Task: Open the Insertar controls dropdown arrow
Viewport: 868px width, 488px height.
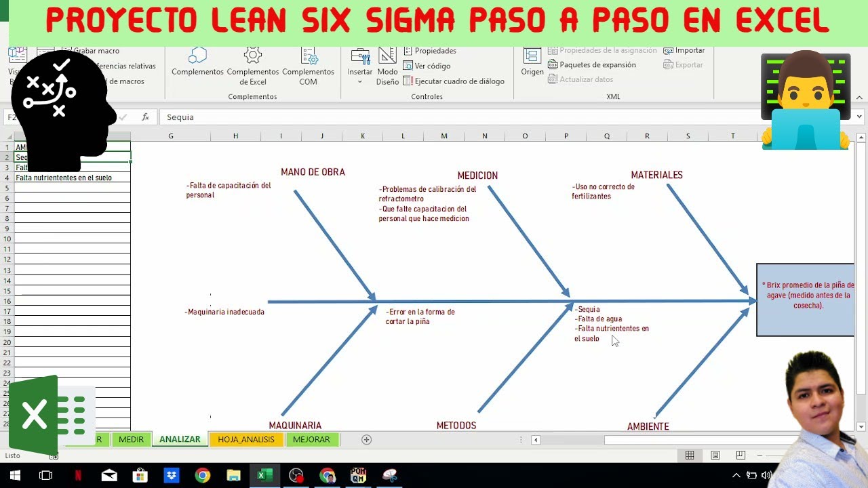Action: [x=360, y=82]
